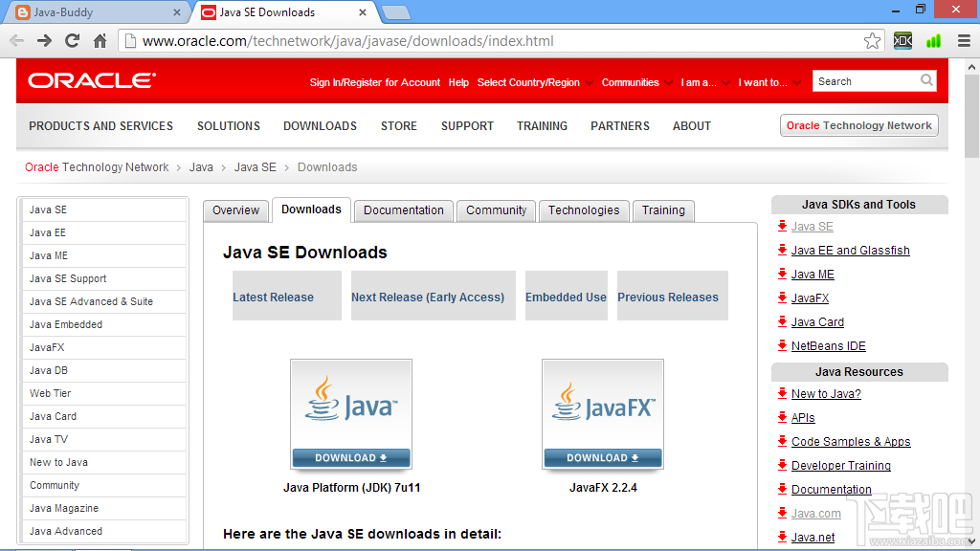Switch to the Documentation tab

[x=403, y=210]
